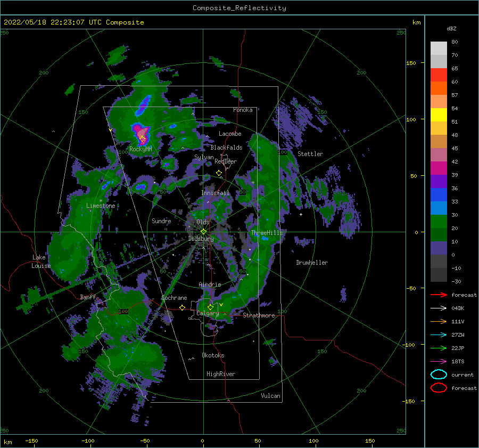Viewport: 479px width, 448px height.
Task: Click the Olds town label
Action: click(203, 222)
